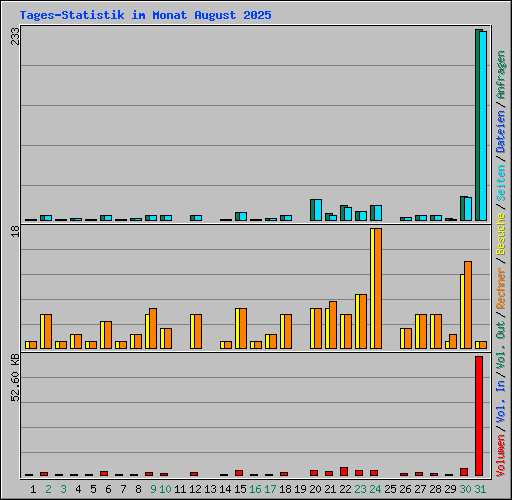Click day label '10' on the x-axis
Screen dimensions: 512x500
click(x=165, y=489)
